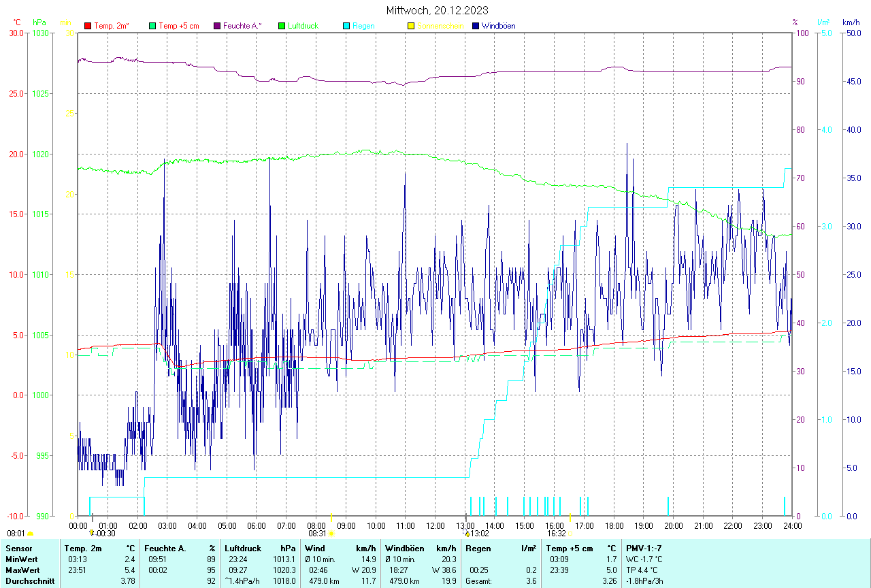Select the 'Feuchte A.*' legend label
This screenshot has width=871, height=588.
tap(243, 26)
